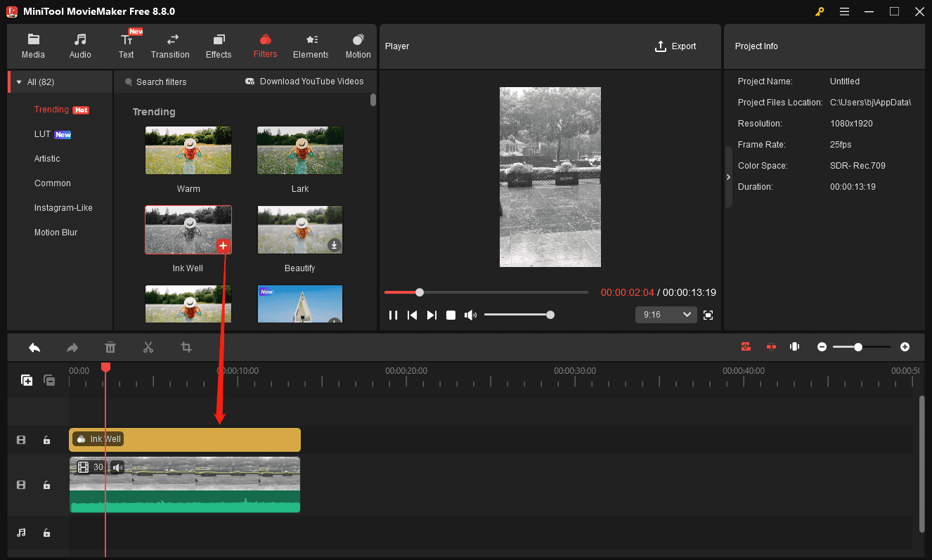
Task: Skip to previous frame
Action: [413, 315]
